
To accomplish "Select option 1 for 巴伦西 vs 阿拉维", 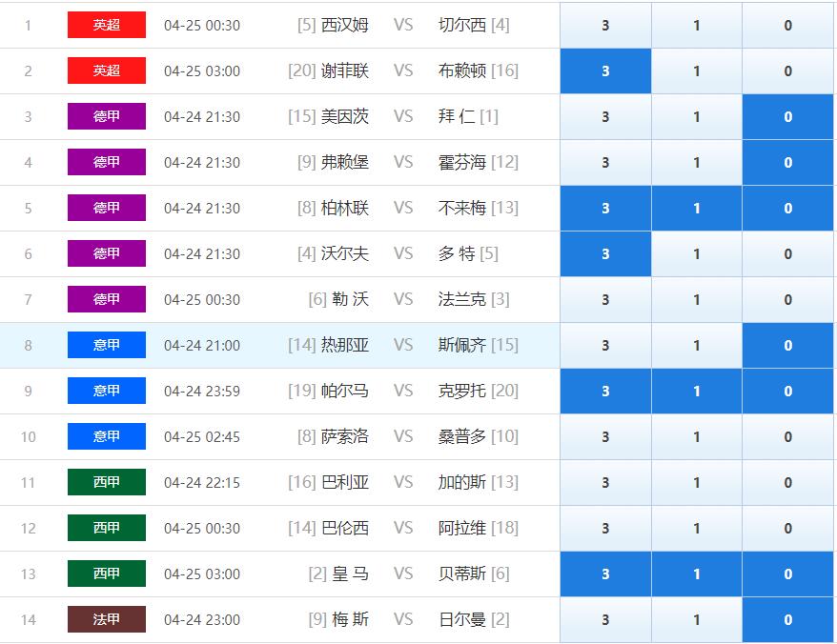I will click(x=697, y=528).
